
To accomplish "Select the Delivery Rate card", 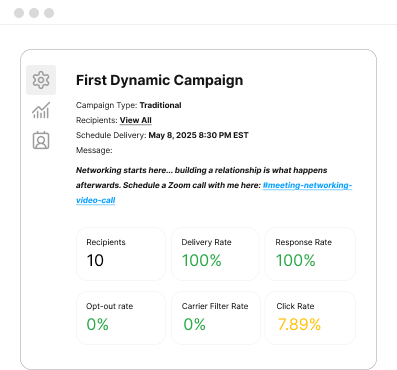I will [x=215, y=254].
